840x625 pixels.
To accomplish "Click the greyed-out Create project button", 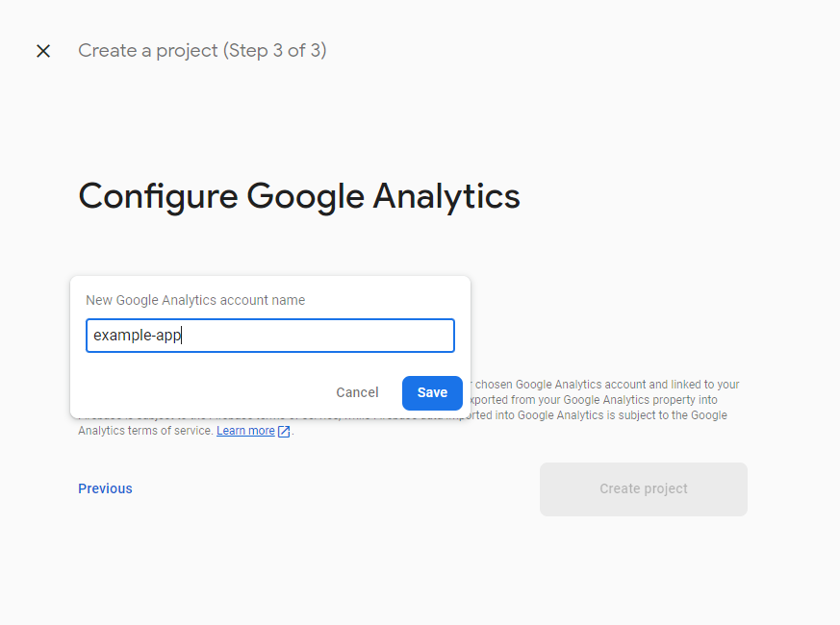I will (x=644, y=489).
